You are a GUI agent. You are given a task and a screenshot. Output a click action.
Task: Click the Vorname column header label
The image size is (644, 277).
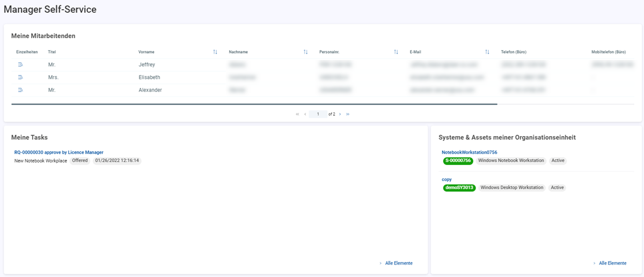pos(147,52)
